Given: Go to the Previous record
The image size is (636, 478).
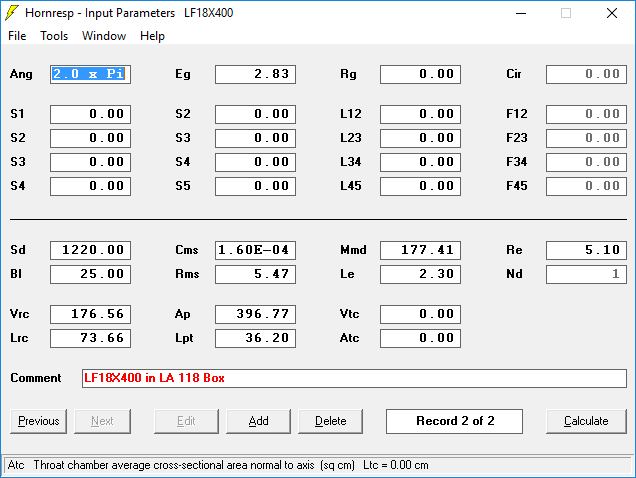Looking at the screenshot, I should [x=39, y=421].
